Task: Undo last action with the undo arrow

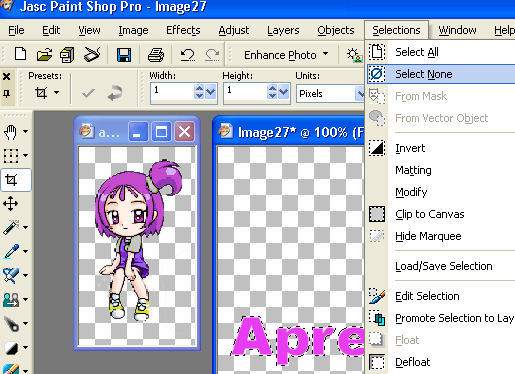Action: 187,55
